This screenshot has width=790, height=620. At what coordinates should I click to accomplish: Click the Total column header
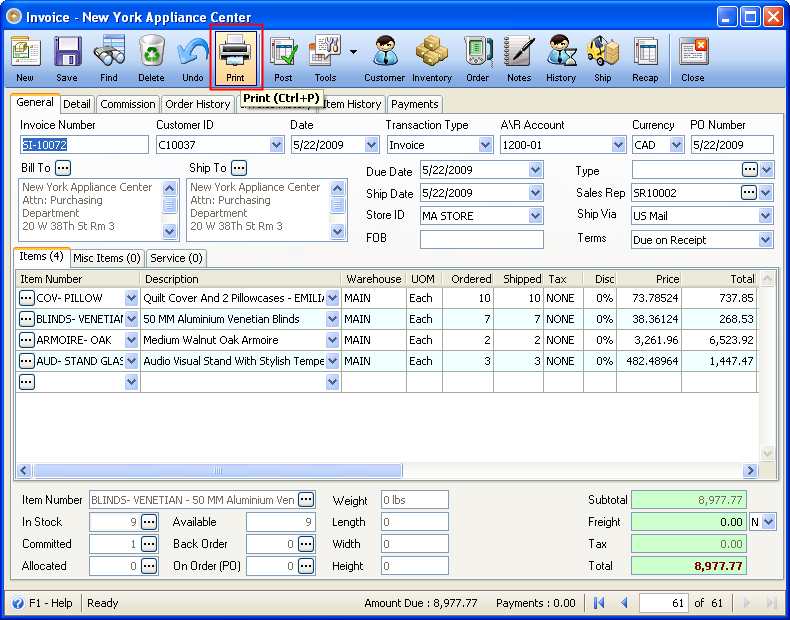coord(719,279)
